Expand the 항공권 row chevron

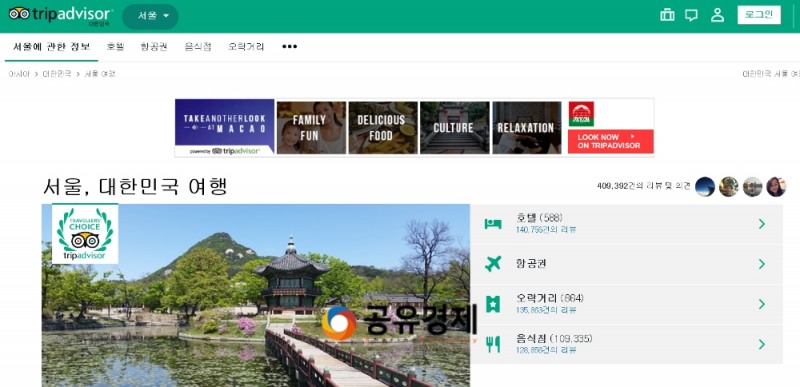coord(762,264)
